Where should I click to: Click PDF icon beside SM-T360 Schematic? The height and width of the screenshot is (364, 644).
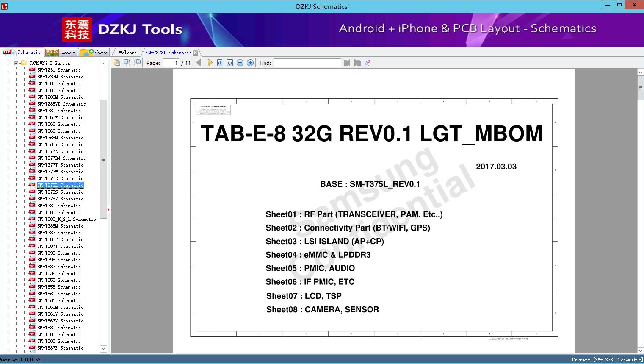(x=32, y=124)
